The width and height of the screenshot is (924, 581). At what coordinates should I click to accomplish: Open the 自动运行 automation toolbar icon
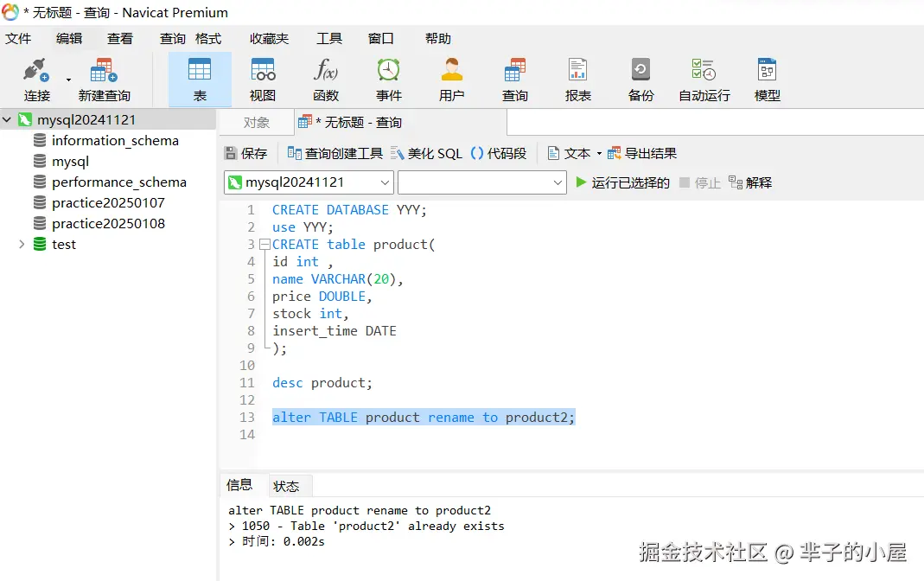click(704, 80)
